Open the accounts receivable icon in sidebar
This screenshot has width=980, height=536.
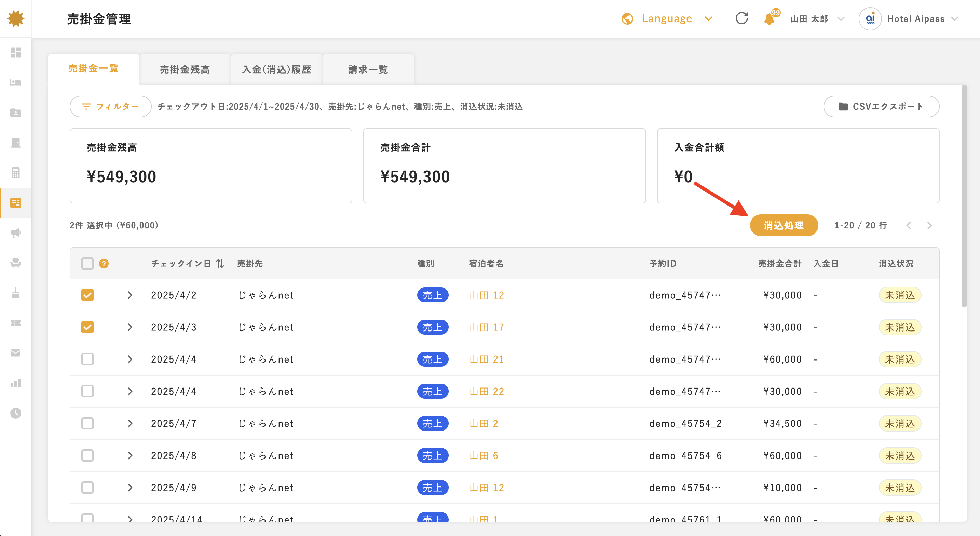tap(16, 202)
